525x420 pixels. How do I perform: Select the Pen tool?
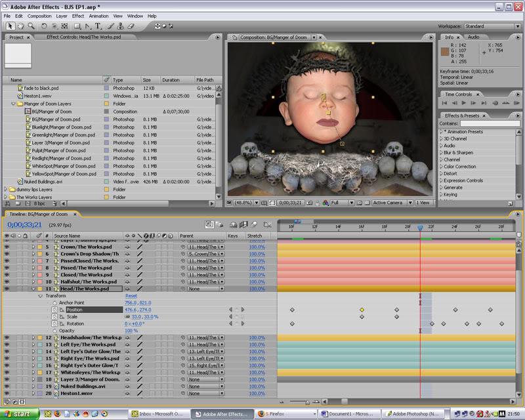tap(88, 26)
